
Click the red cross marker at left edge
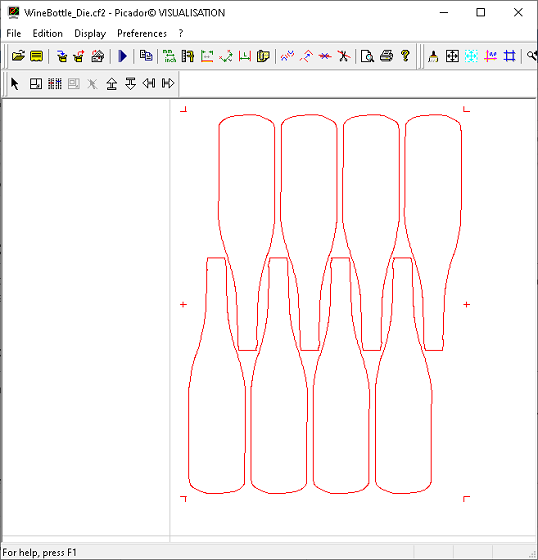183,304
